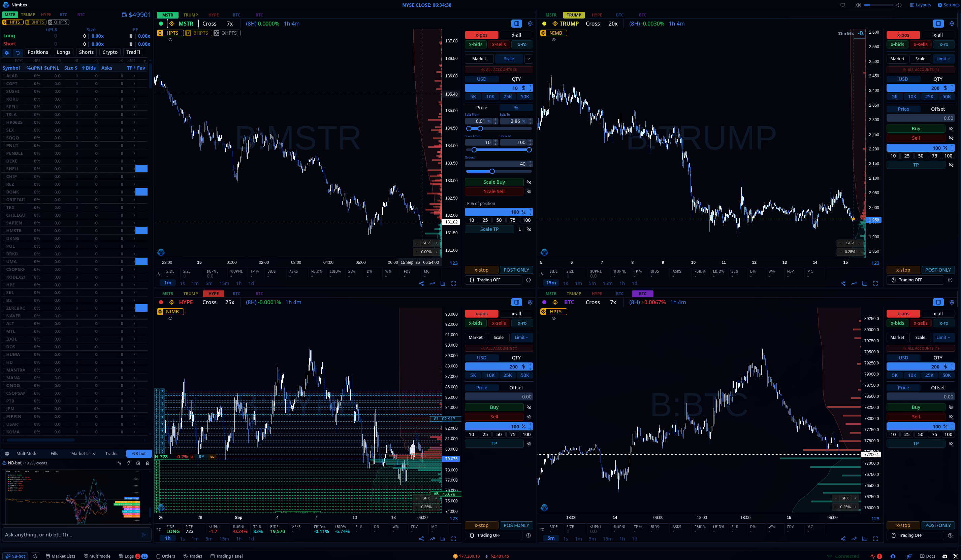Open NB-bot filter sliders icon
Viewport: 961px width, 560px height.
119,463
